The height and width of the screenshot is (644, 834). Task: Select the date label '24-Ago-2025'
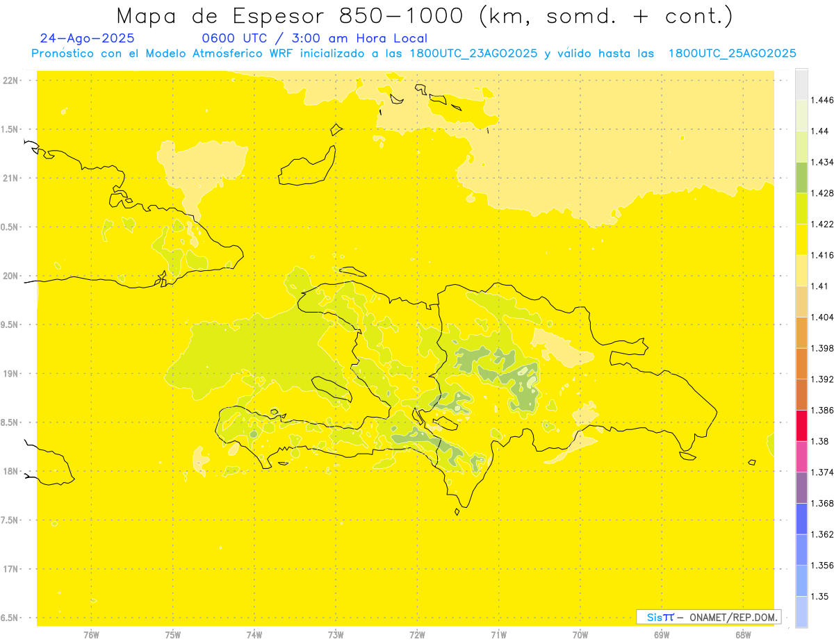[x=88, y=39]
